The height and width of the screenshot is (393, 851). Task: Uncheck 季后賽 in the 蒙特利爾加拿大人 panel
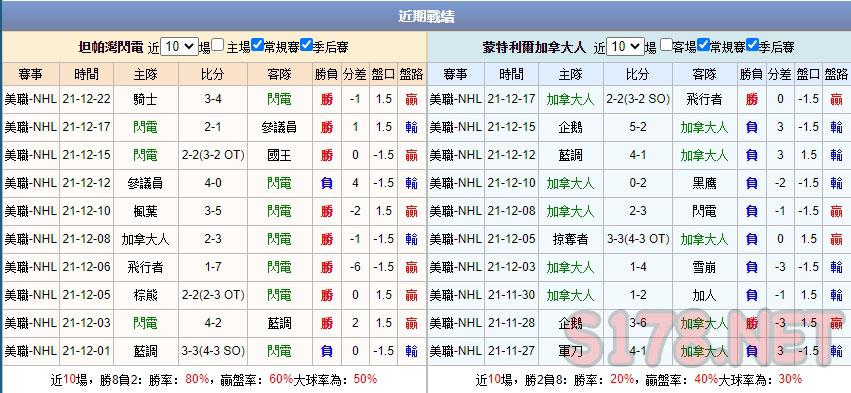pos(752,45)
